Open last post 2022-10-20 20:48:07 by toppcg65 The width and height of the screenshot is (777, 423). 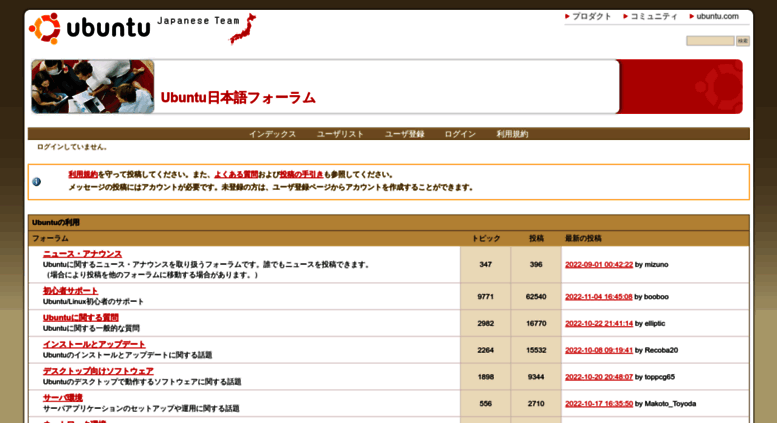(599, 377)
